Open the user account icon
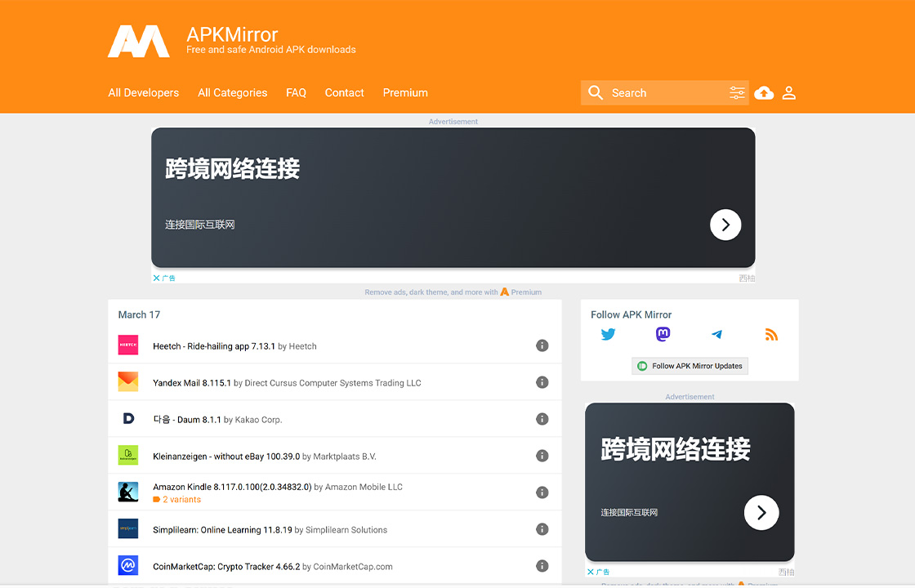 point(789,93)
